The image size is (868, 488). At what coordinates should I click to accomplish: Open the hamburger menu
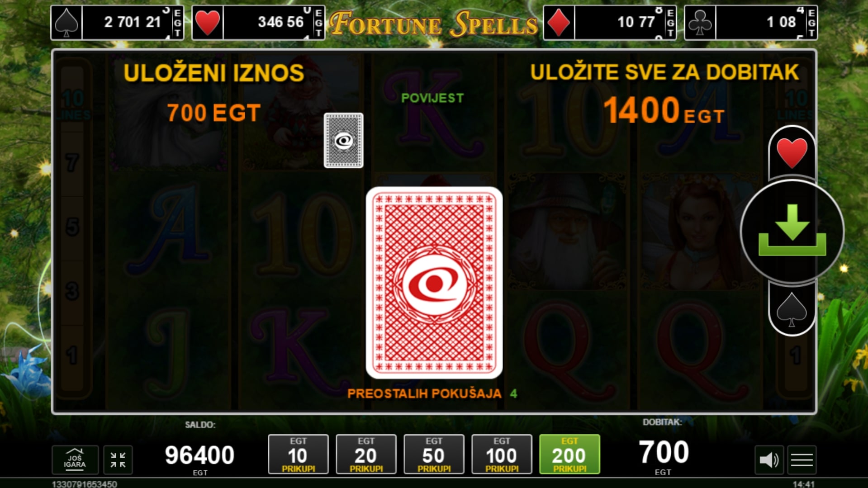pyautogui.click(x=802, y=460)
